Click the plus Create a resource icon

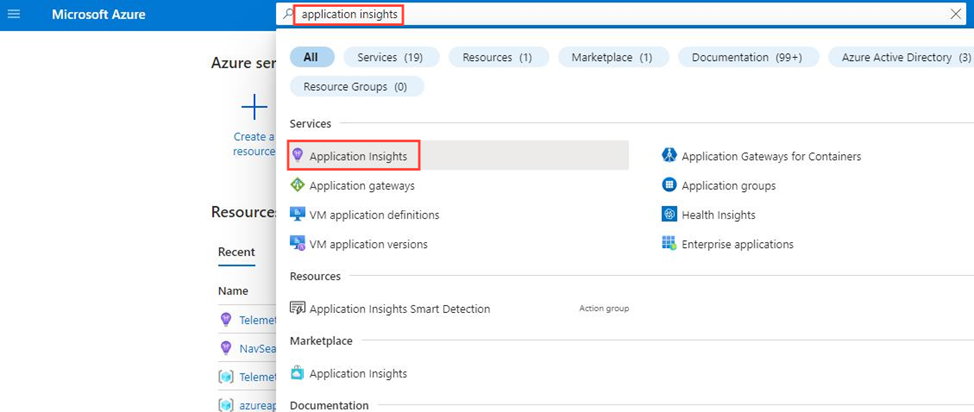tap(255, 108)
